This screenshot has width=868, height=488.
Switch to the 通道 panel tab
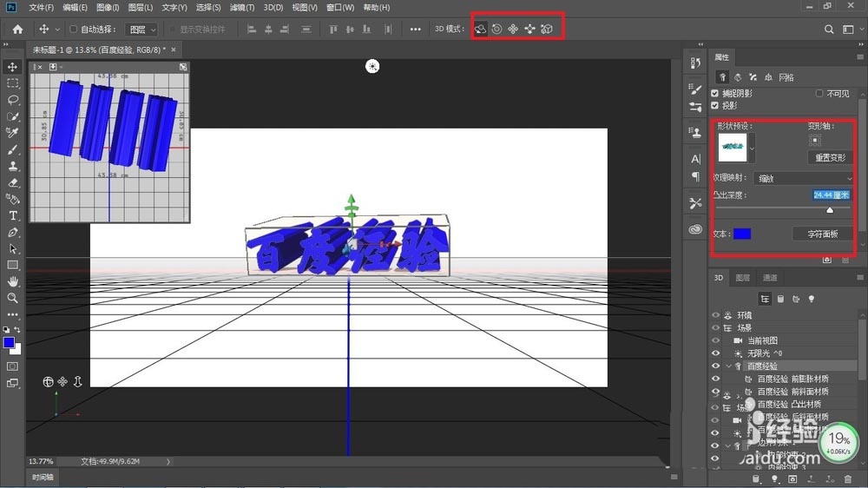[x=769, y=278]
